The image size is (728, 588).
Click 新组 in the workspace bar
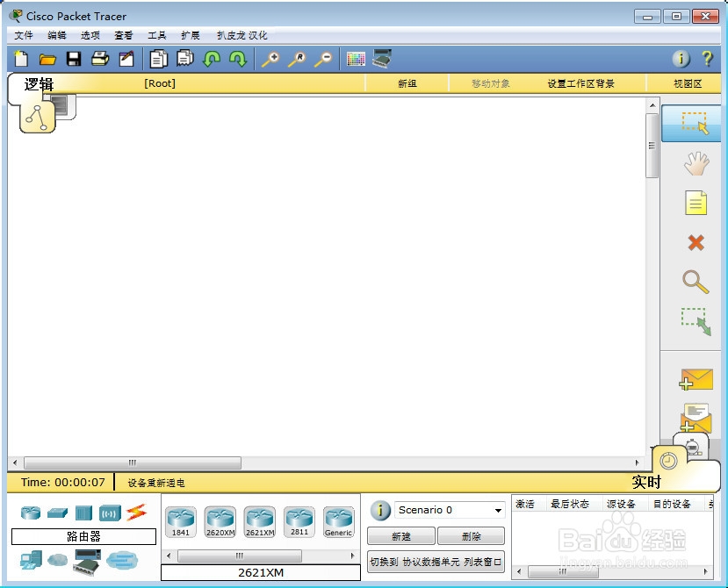(407, 83)
